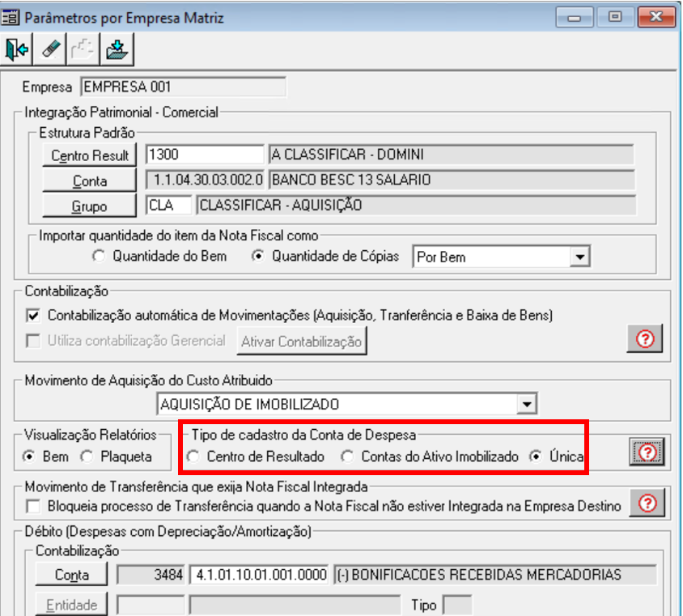Click the Centro Result field with 1300

[205, 155]
